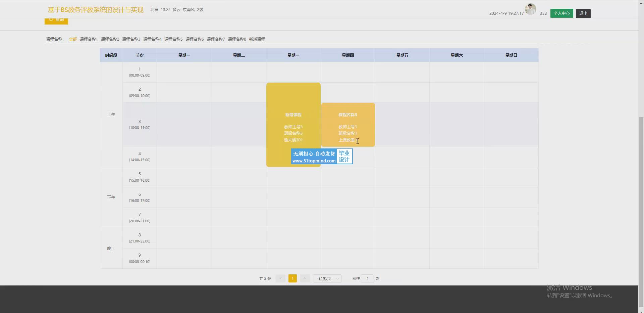
Task: Filter by 课程名称2
Action: [110, 39]
